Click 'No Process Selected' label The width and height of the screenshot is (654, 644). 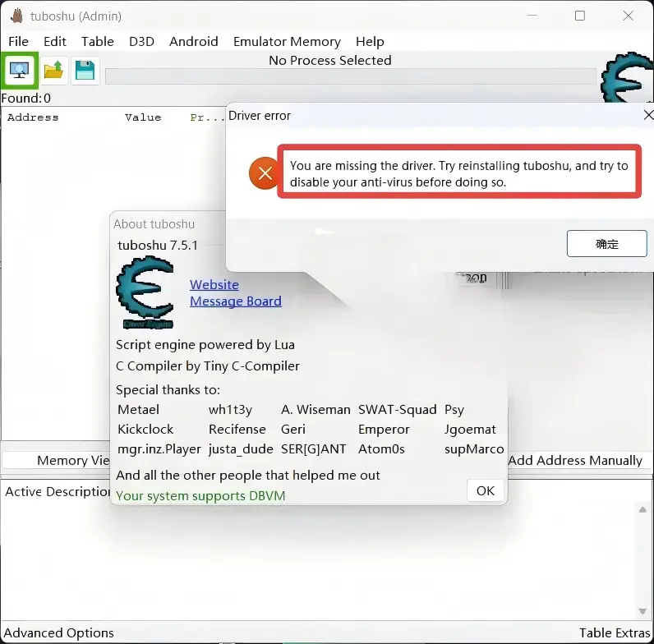click(330, 61)
